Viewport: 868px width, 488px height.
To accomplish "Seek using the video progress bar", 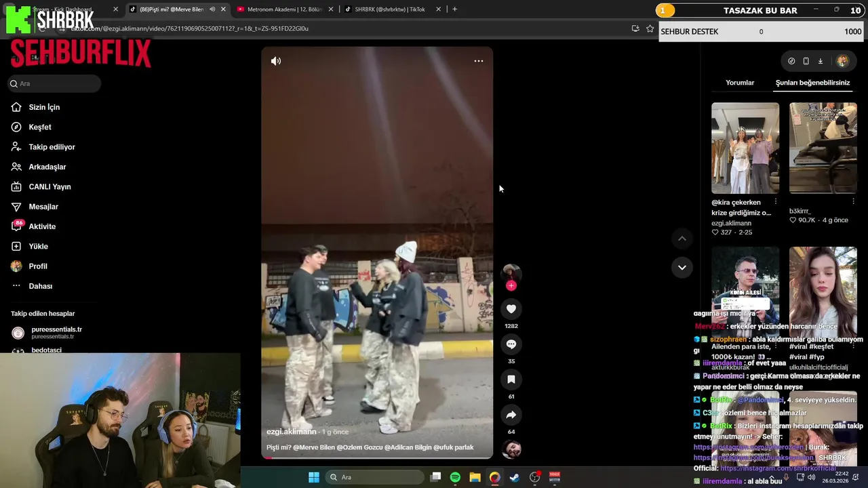I will click(x=377, y=457).
